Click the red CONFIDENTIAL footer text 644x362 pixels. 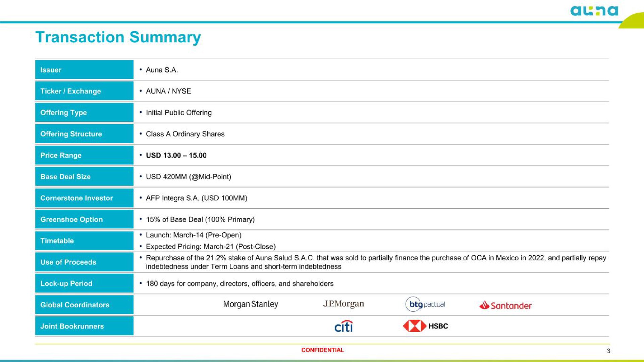click(x=322, y=350)
